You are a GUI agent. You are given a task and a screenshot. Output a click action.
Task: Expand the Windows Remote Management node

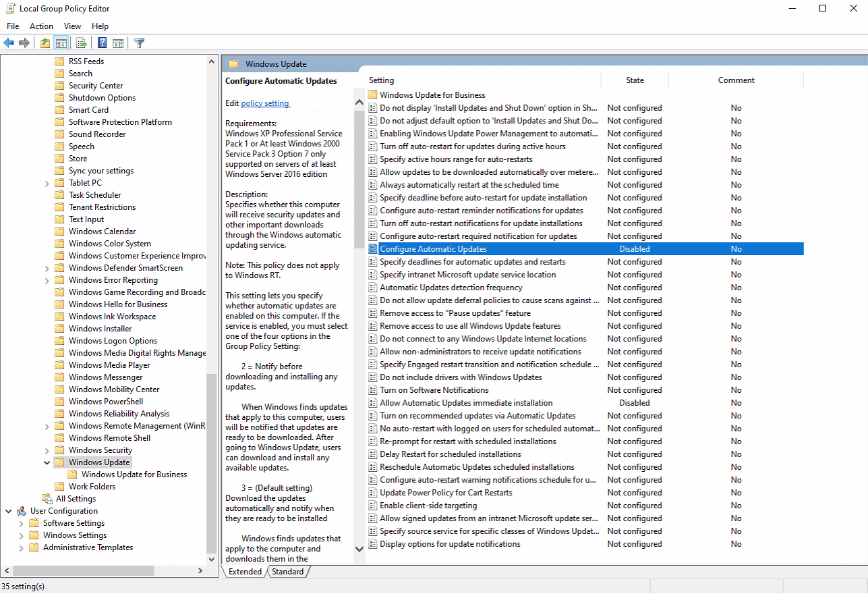click(47, 426)
